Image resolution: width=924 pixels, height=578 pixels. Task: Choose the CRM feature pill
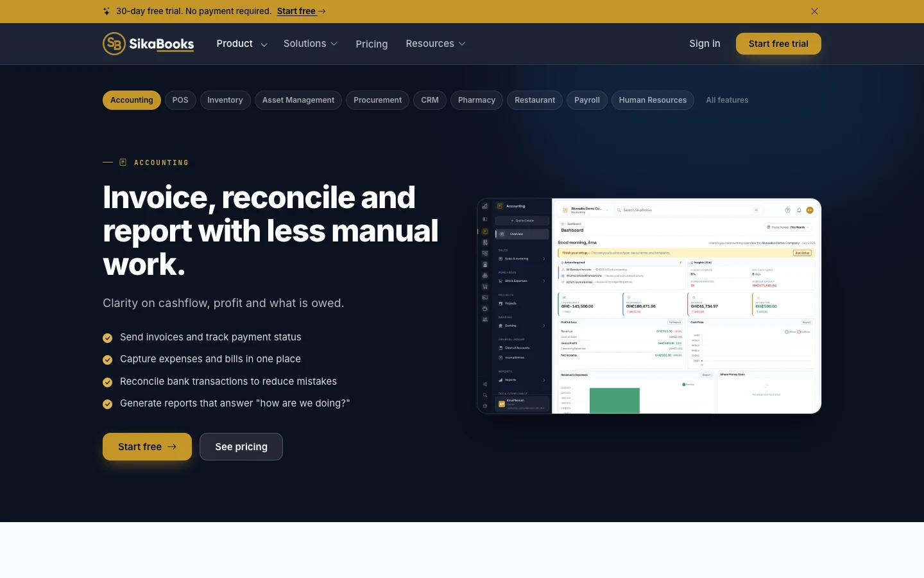click(430, 100)
